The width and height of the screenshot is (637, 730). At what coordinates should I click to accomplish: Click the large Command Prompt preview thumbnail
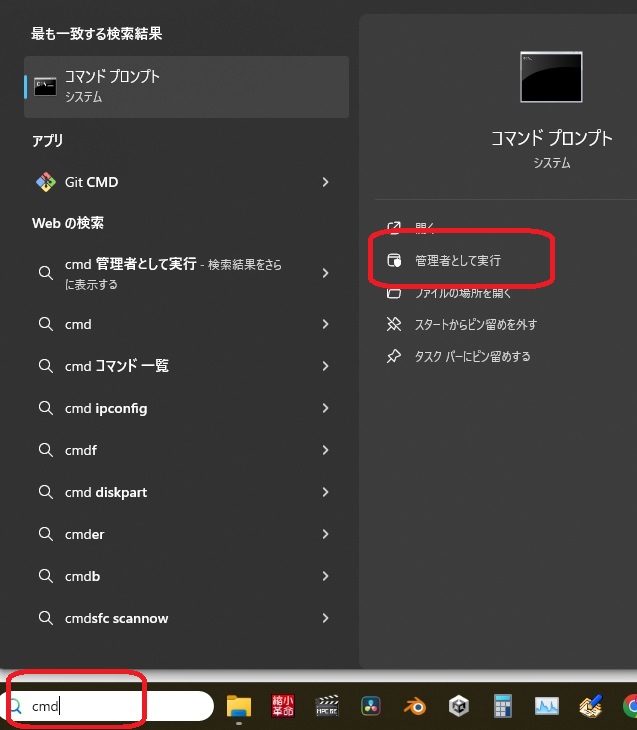tap(551, 77)
